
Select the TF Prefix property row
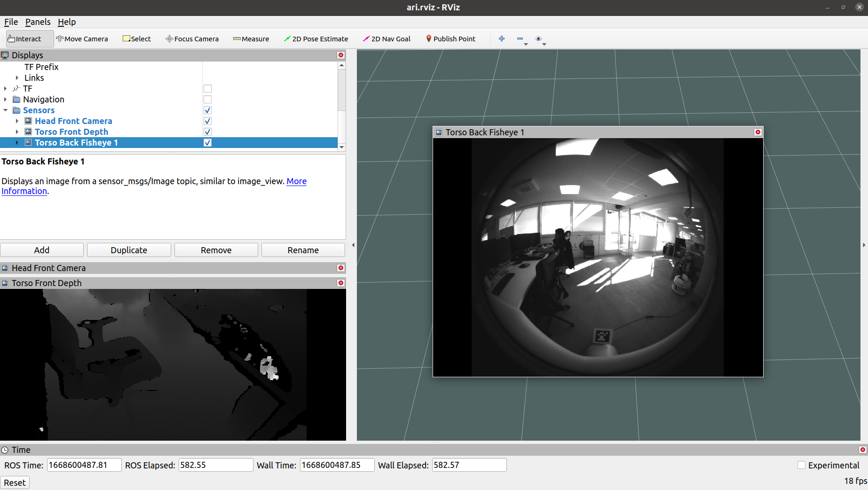coord(169,67)
